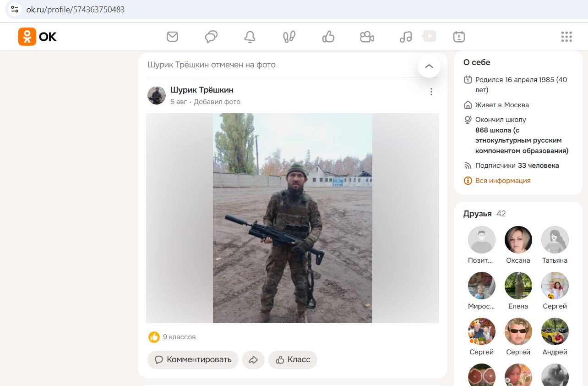
Task: Check Notifications using the bell icon
Action: coord(250,37)
